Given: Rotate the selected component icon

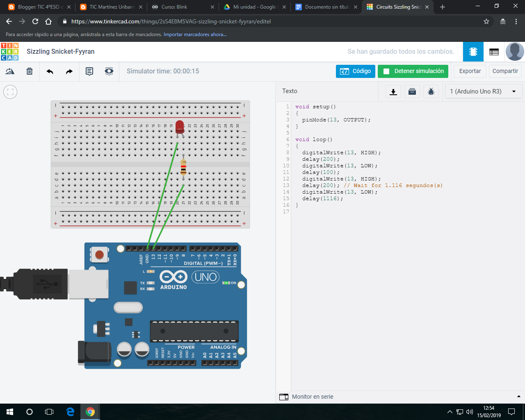Looking at the screenshot, I should tap(10, 71).
